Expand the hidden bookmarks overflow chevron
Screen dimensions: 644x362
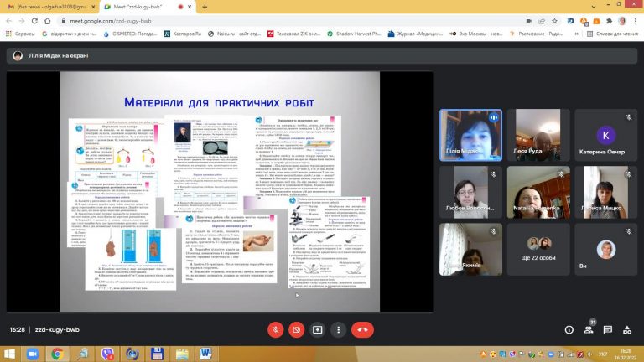(576, 34)
